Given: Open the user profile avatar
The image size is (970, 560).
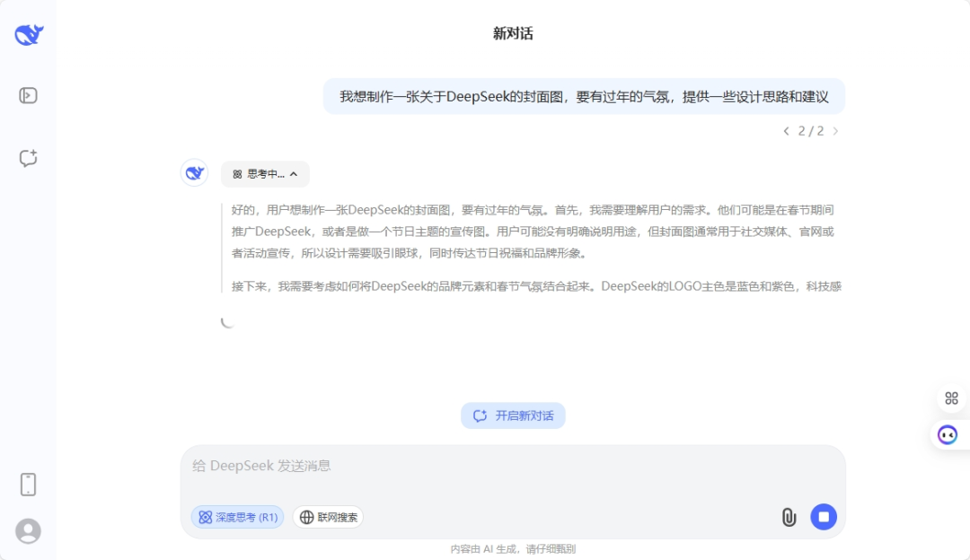Looking at the screenshot, I should click(27, 530).
